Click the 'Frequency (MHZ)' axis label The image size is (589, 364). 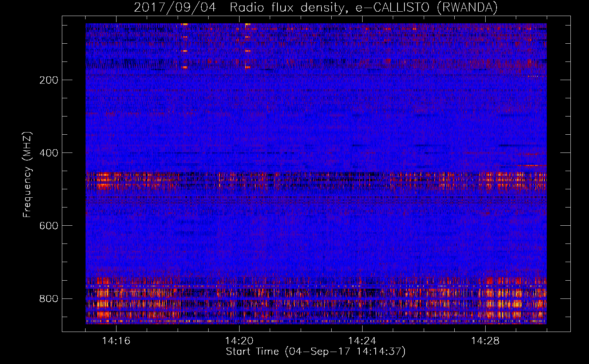click(x=27, y=175)
